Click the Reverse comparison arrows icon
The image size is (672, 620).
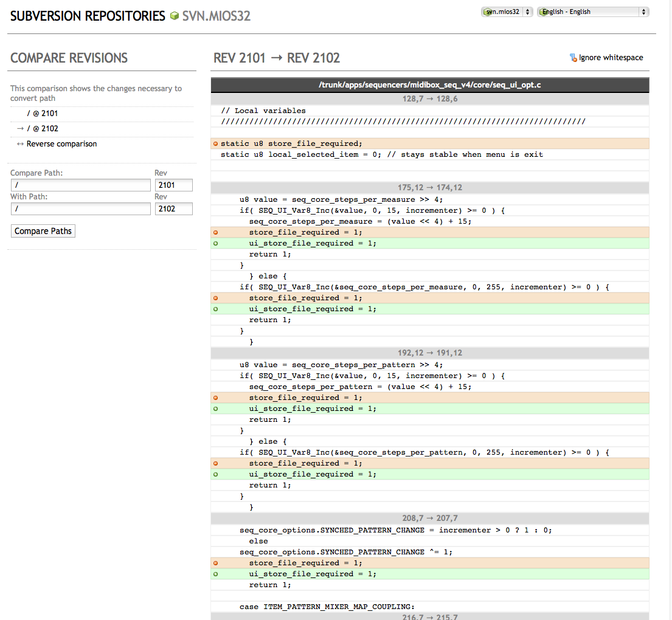click(20, 144)
